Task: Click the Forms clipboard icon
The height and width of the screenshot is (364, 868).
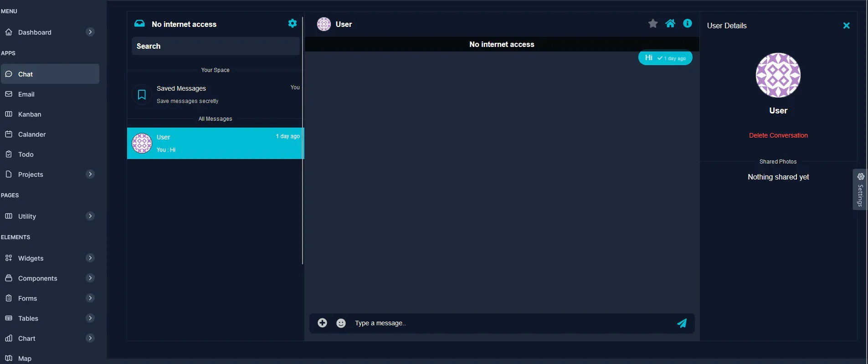Action: point(9,298)
